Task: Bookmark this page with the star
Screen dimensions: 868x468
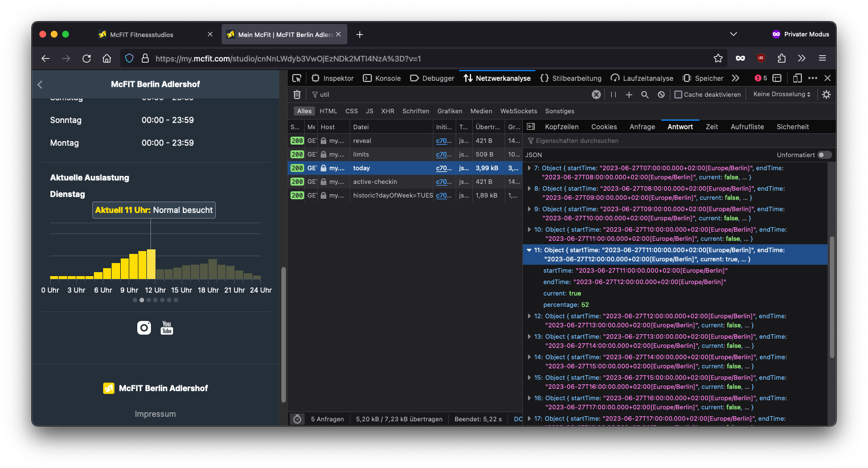Action: 718,58
